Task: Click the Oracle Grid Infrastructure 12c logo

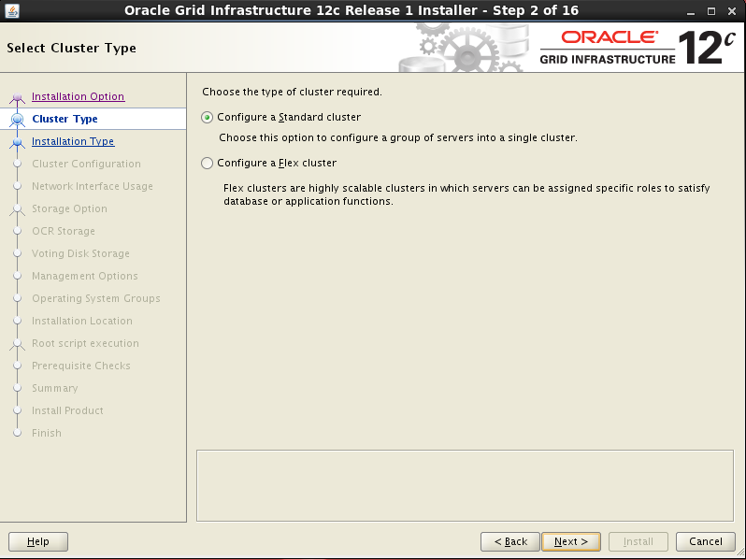Action: (638, 48)
